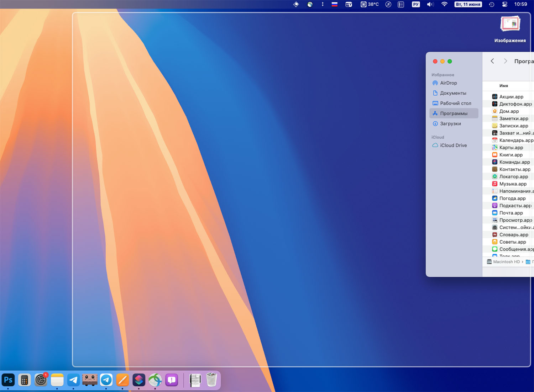
Task: Go to Загрузки in the Finder sidebar
Action: [x=450, y=123]
